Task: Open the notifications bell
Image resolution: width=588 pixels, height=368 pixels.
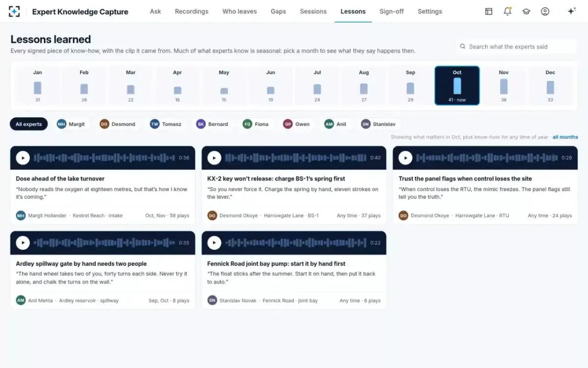Action: tap(508, 11)
